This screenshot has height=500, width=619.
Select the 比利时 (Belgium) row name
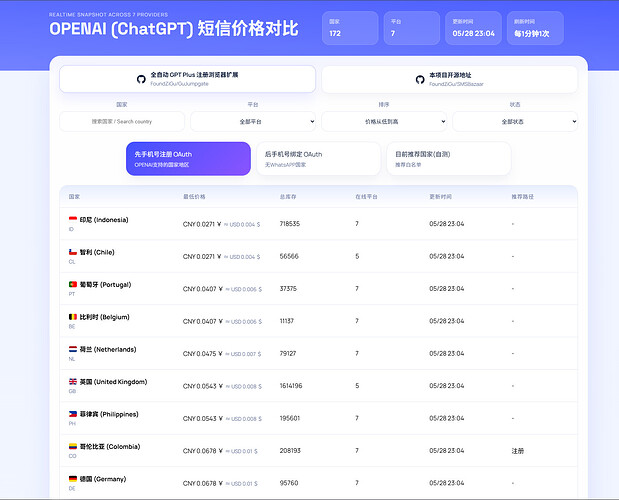pyautogui.click(x=105, y=317)
